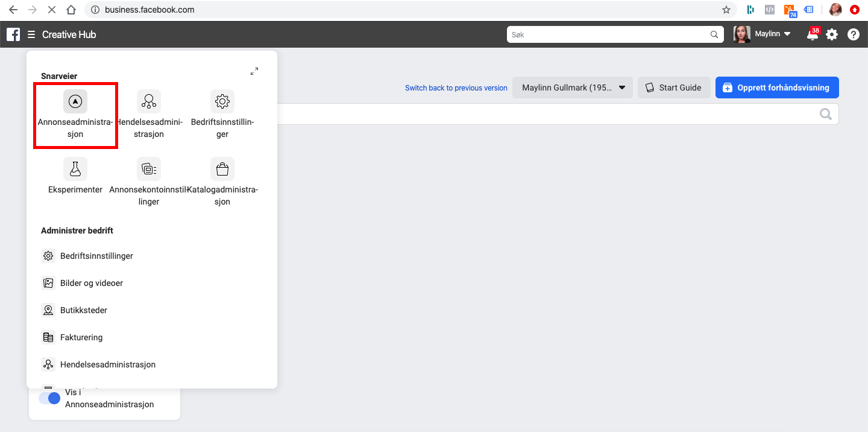Open Bedriftsinnstillinger shortcut gear icon
Screen dimensions: 868x432
222,101
